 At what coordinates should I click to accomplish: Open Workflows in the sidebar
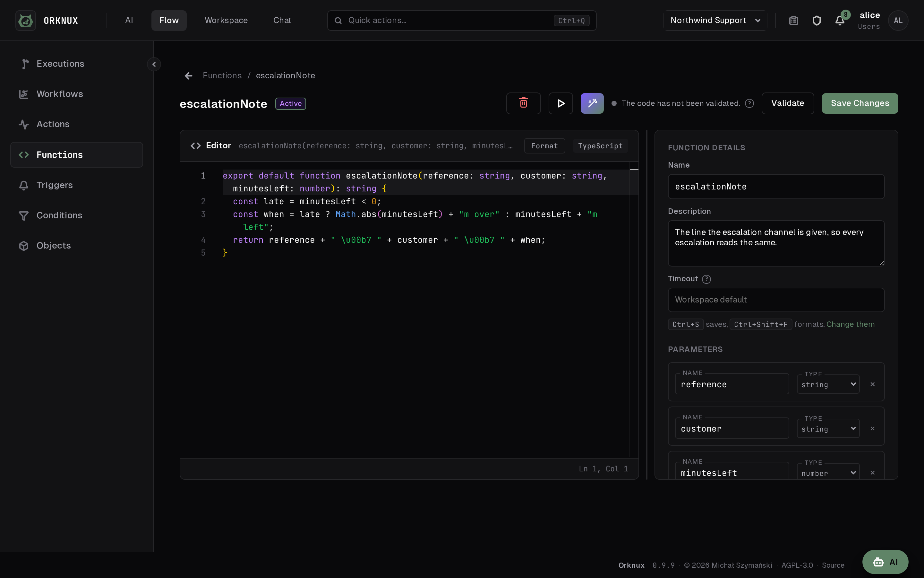77,94
